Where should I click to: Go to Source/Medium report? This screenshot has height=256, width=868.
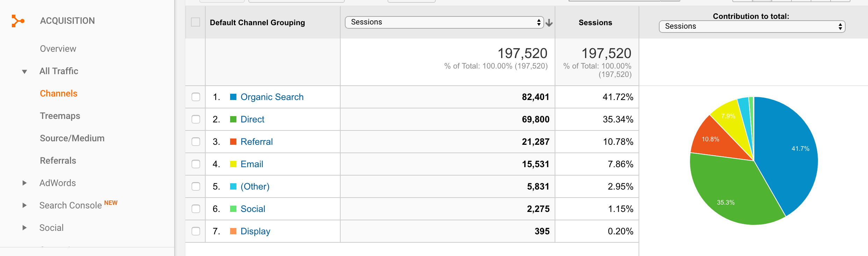click(72, 138)
